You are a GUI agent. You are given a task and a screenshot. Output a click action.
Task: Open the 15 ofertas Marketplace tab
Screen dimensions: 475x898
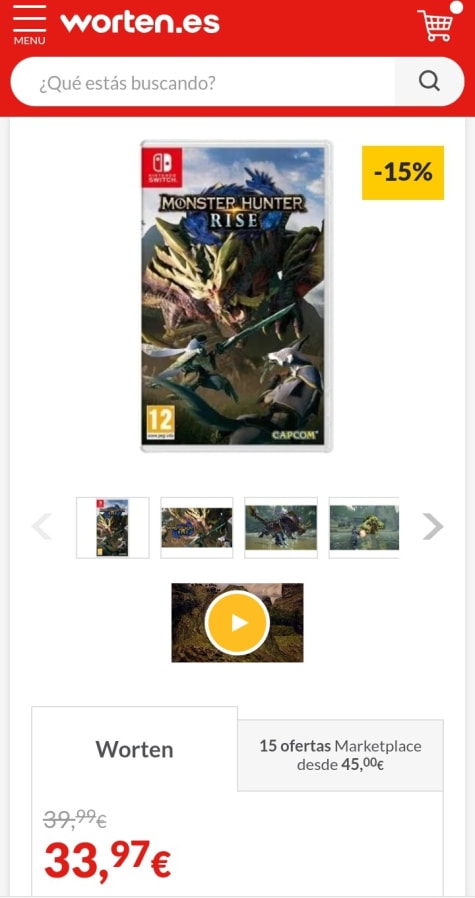(340, 755)
